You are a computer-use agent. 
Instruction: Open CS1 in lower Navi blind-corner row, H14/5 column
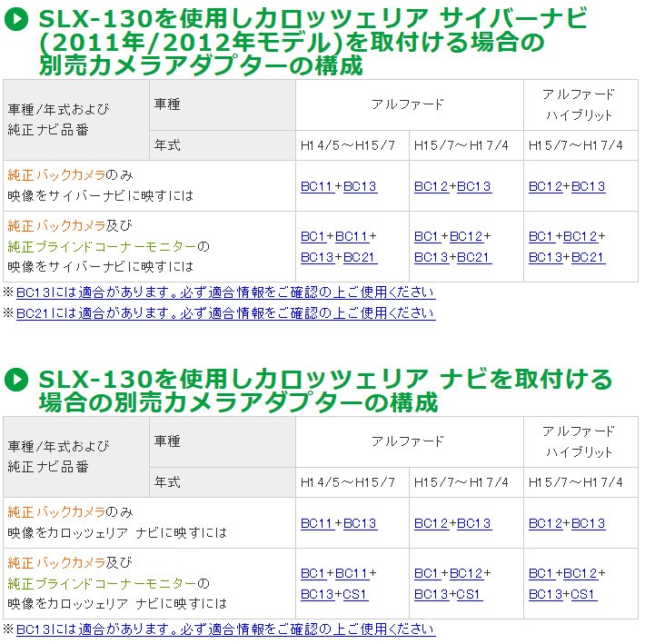pyautogui.click(x=355, y=594)
